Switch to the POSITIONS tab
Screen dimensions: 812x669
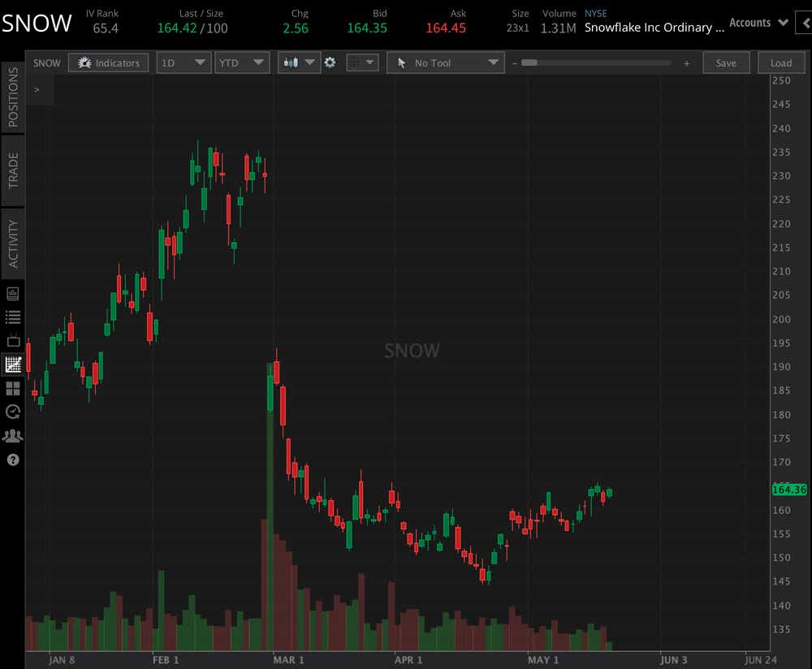pyautogui.click(x=13, y=97)
